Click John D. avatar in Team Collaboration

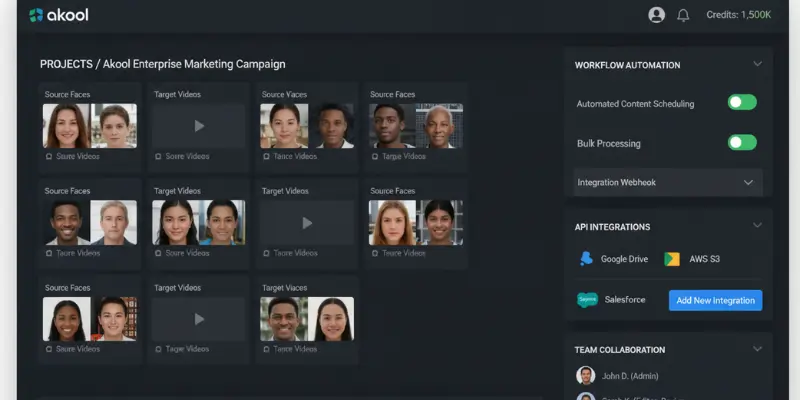point(586,376)
